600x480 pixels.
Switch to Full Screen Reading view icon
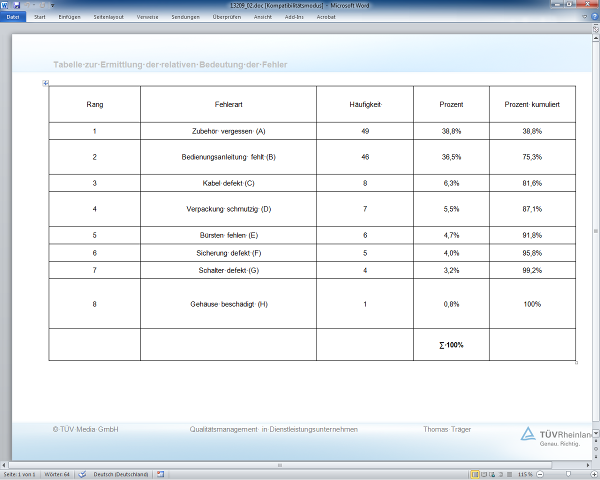[x=483, y=474]
